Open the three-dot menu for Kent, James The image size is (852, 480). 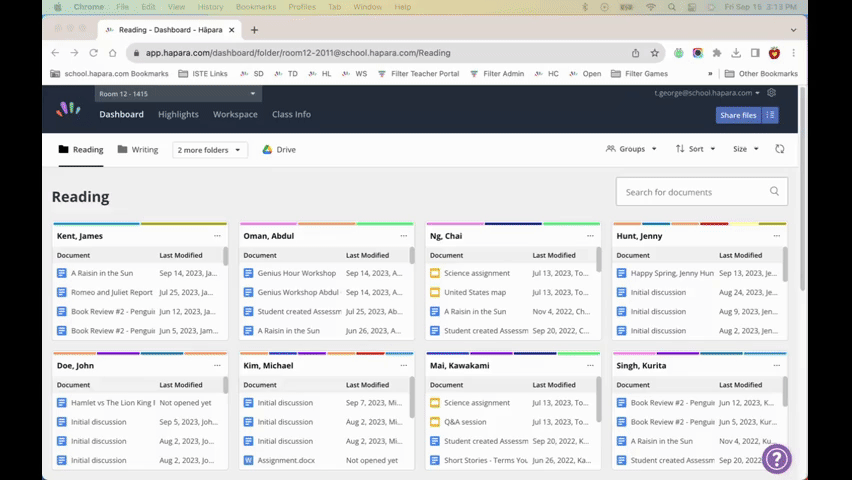point(217,236)
